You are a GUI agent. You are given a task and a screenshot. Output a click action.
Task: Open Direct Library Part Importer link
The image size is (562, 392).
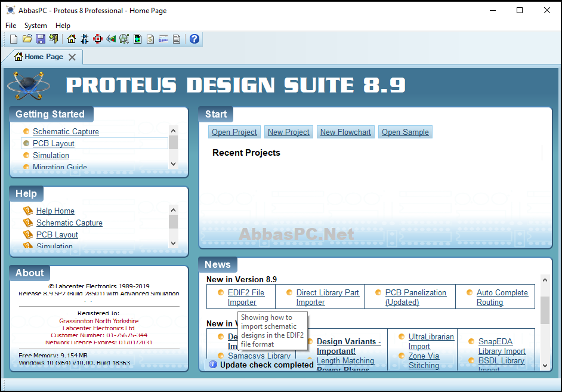[328, 297]
